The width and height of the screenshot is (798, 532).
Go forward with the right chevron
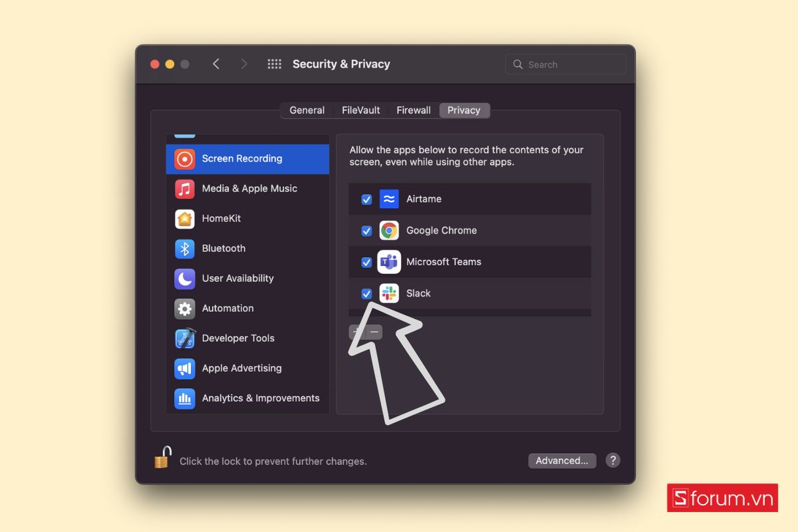coord(244,64)
